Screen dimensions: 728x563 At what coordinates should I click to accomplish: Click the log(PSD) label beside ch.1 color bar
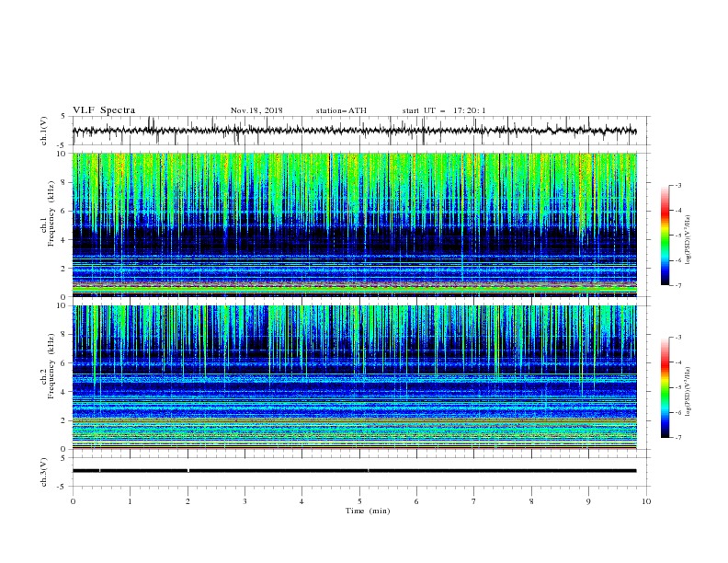(688, 240)
